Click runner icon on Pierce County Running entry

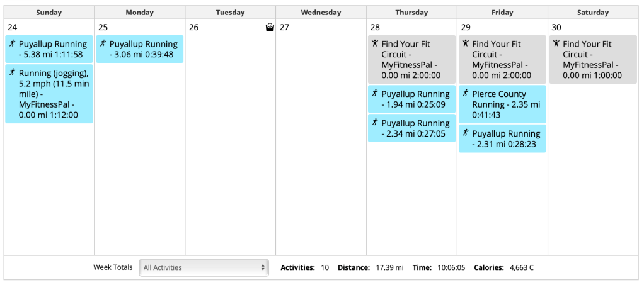pyautogui.click(x=466, y=93)
